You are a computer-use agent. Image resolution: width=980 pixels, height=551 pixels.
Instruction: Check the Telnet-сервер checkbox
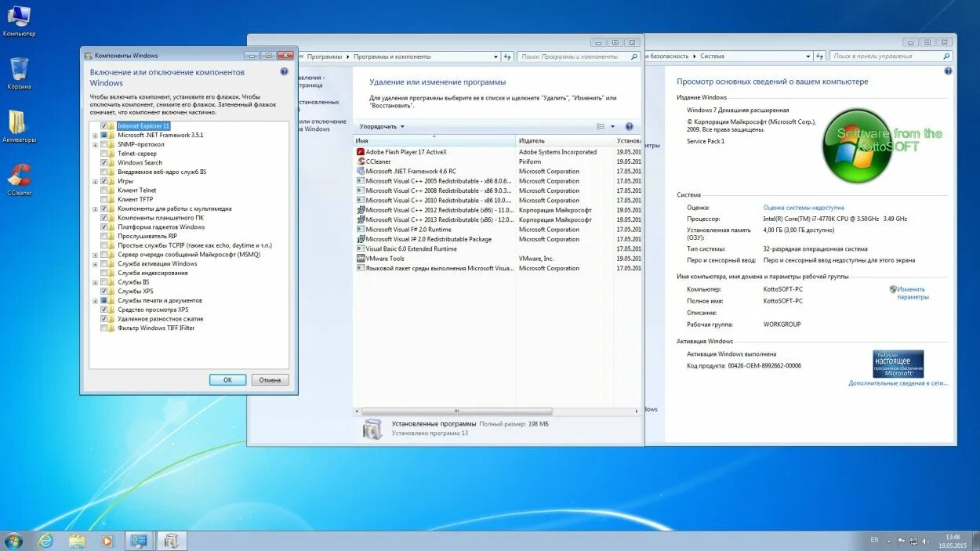(x=103, y=154)
